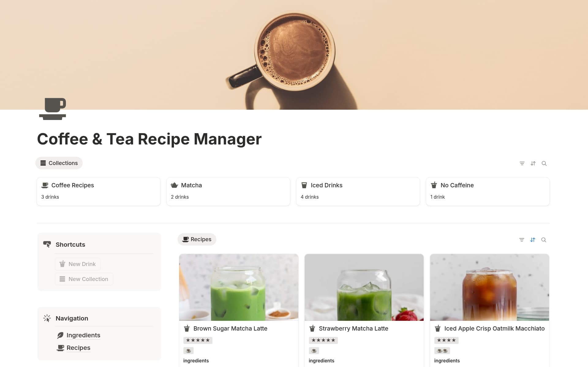This screenshot has width=588, height=367.
Task: Click the coffee cup page icon
Action: (53, 109)
